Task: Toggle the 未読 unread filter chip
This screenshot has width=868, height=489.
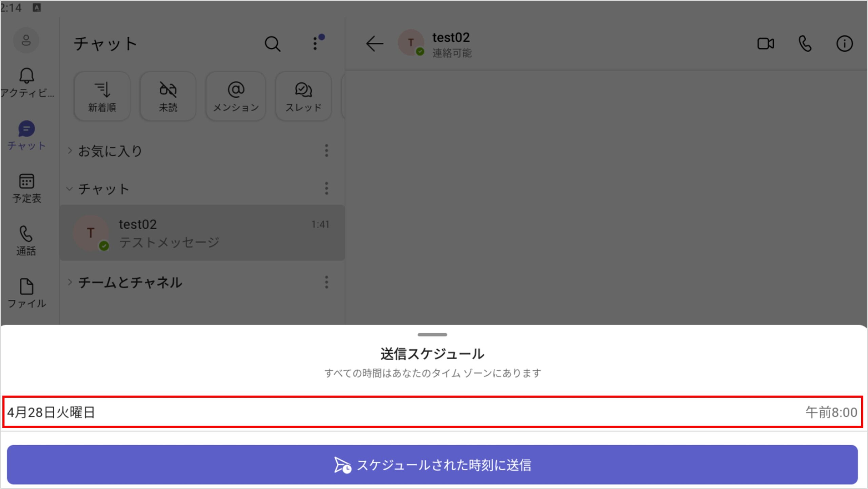Action: click(x=168, y=96)
